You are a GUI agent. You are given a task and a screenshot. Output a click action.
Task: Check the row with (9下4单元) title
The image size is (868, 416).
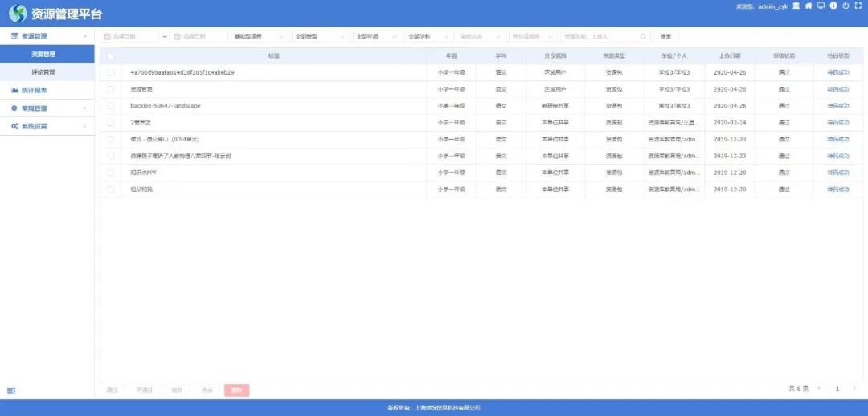[x=111, y=140]
